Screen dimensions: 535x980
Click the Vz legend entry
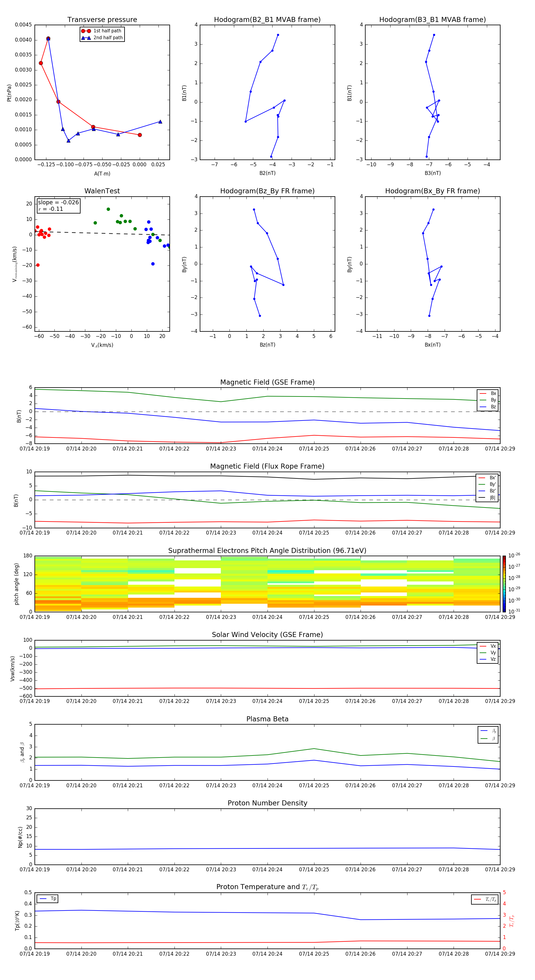coord(488,659)
